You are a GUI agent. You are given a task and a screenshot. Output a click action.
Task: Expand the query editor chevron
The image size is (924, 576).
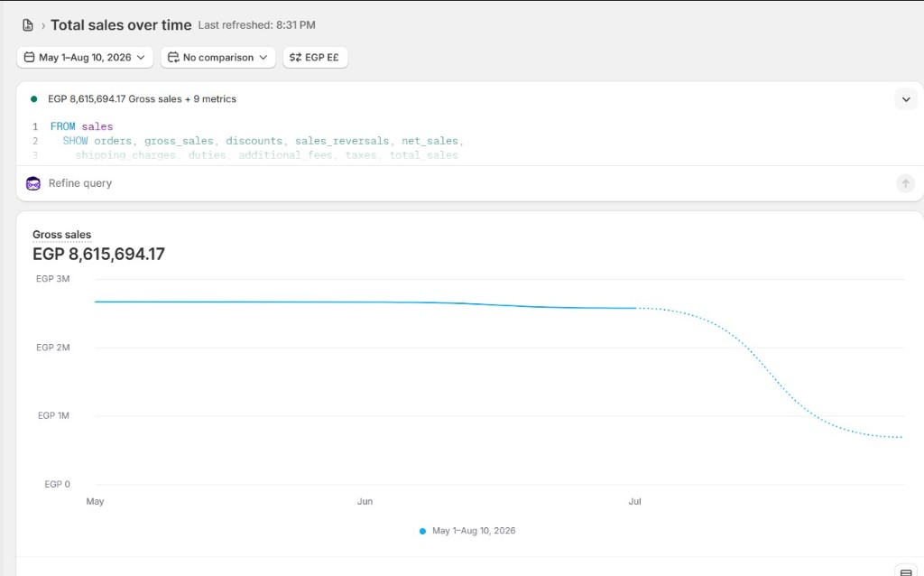(x=906, y=99)
